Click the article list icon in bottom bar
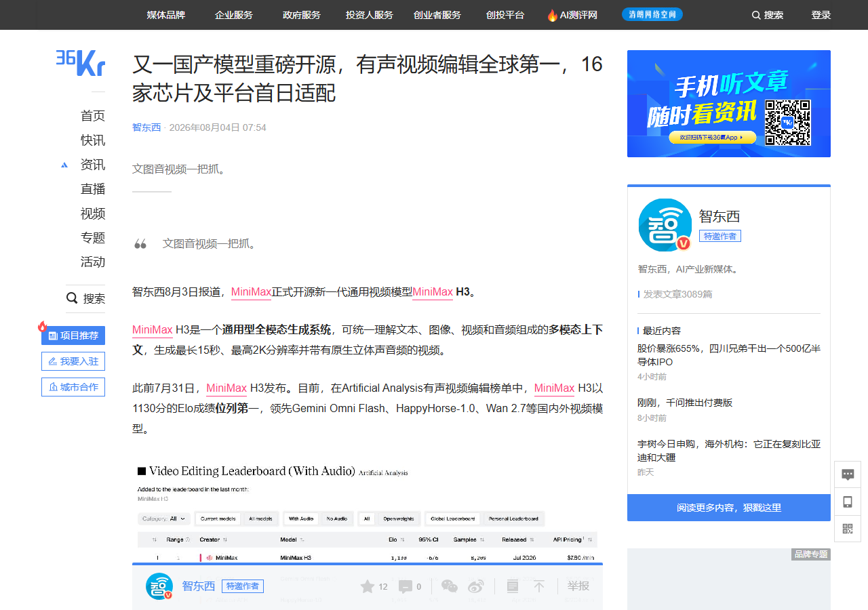Image resolution: width=868 pixels, height=610 pixels. click(x=513, y=586)
